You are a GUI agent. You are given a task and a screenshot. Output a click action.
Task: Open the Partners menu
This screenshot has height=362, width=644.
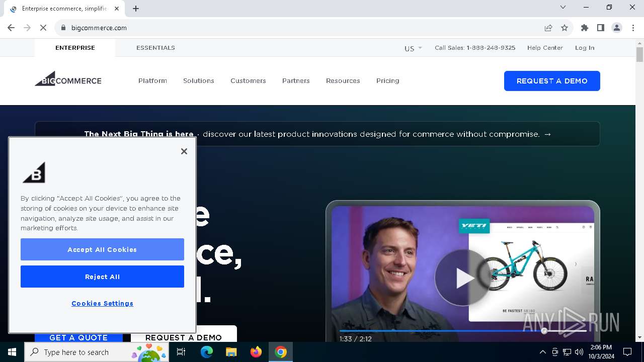[296, 80]
